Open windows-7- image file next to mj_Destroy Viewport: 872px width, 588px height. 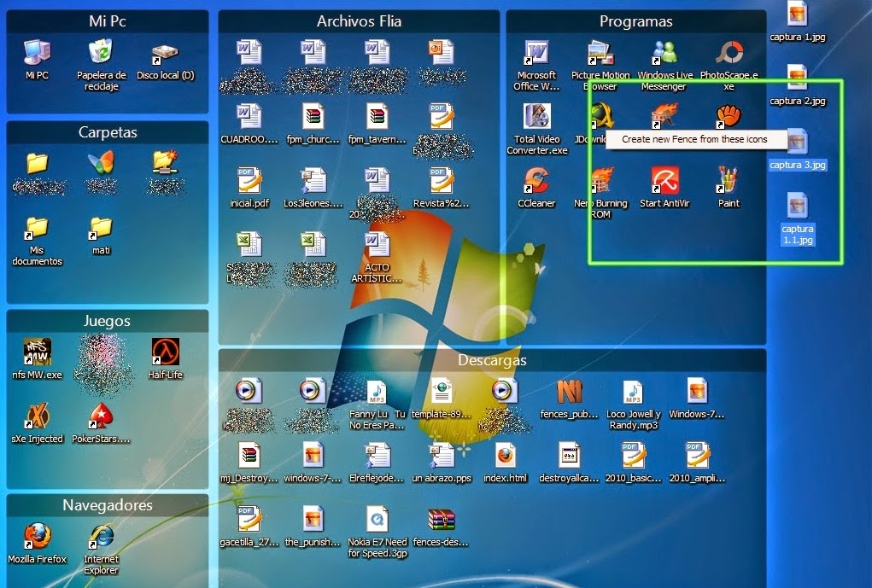click(x=313, y=457)
